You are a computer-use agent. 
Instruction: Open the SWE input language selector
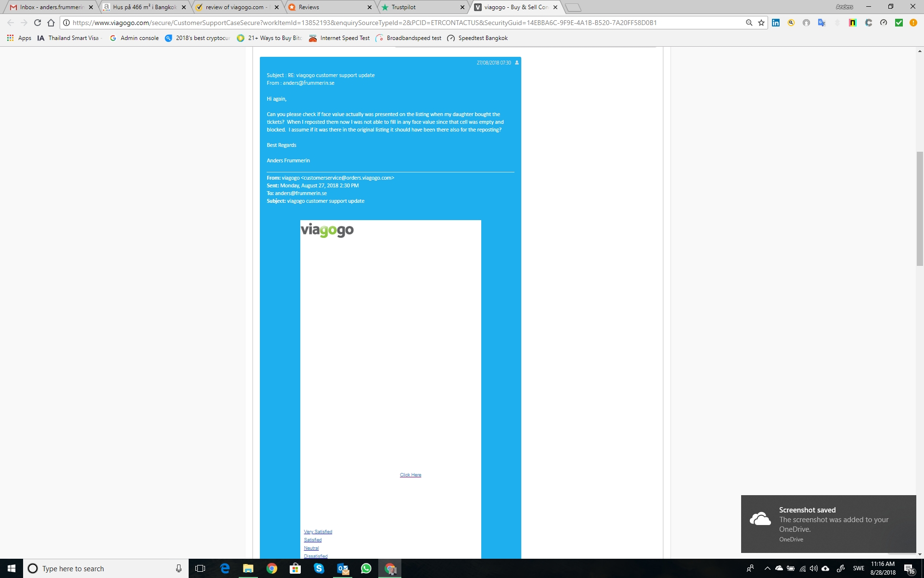click(x=859, y=568)
